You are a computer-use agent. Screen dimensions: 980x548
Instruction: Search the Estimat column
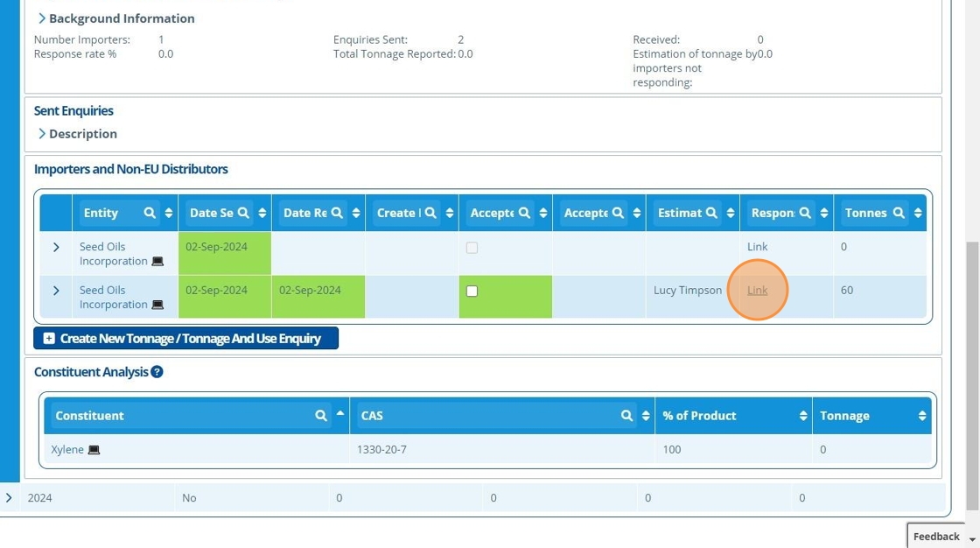click(x=711, y=213)
